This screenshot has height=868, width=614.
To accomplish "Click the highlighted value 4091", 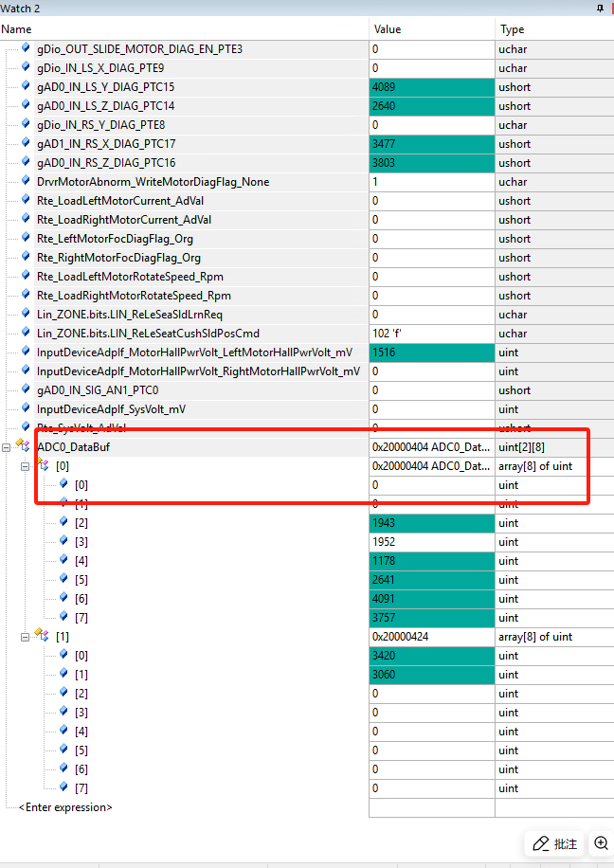I will [432, 599].
